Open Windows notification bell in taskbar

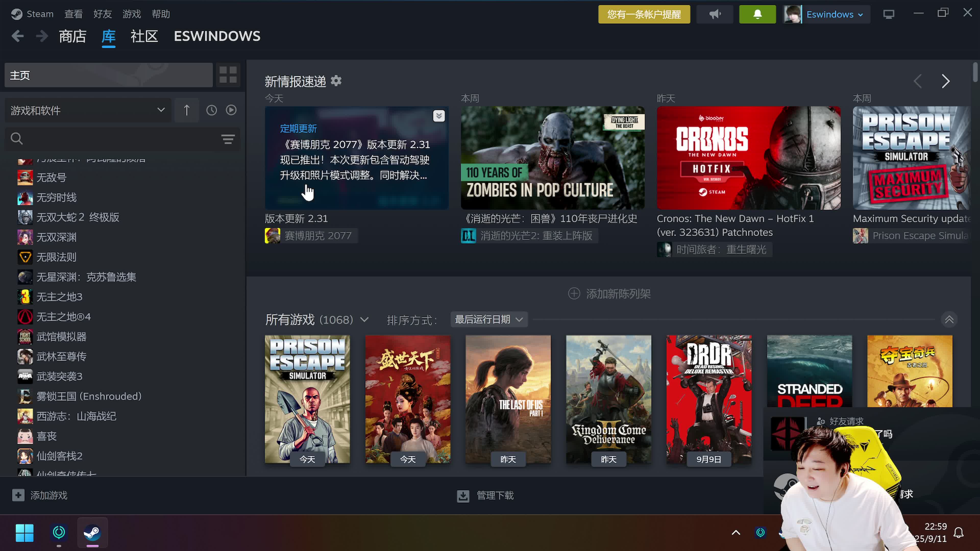(x=959, y=533)
